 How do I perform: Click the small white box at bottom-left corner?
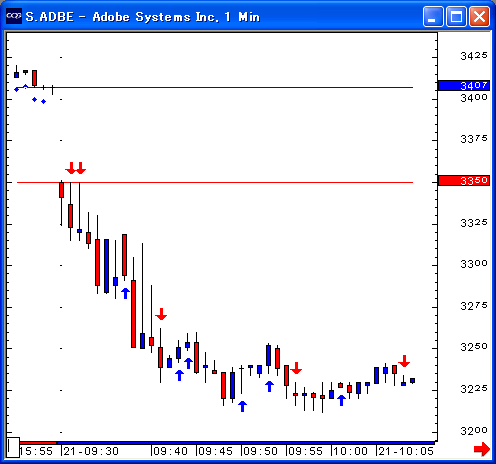(13, 447)
